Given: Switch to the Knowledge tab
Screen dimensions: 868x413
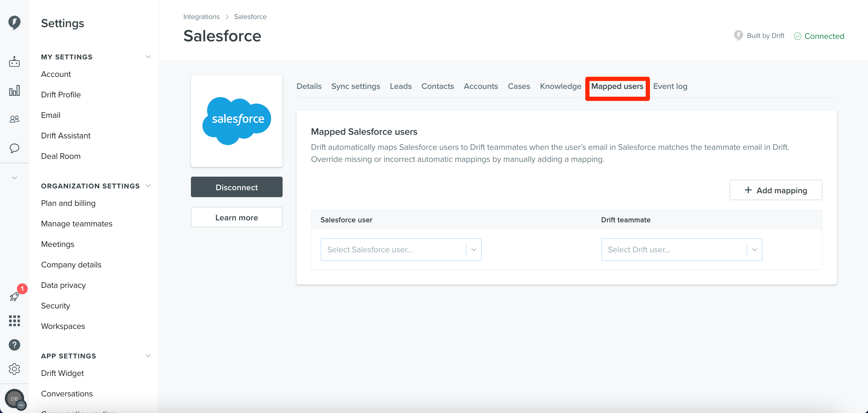Looking at the screenshot, I should tap(560, 86).
